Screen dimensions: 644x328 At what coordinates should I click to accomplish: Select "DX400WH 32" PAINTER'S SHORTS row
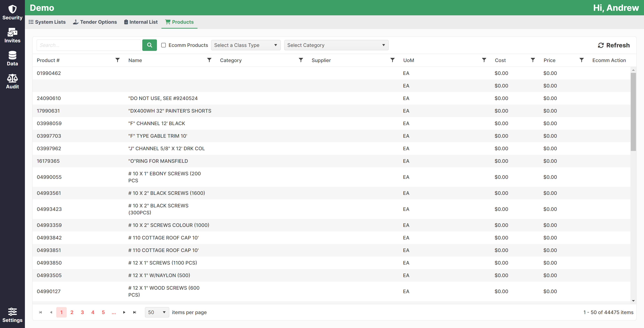(331, 111)
